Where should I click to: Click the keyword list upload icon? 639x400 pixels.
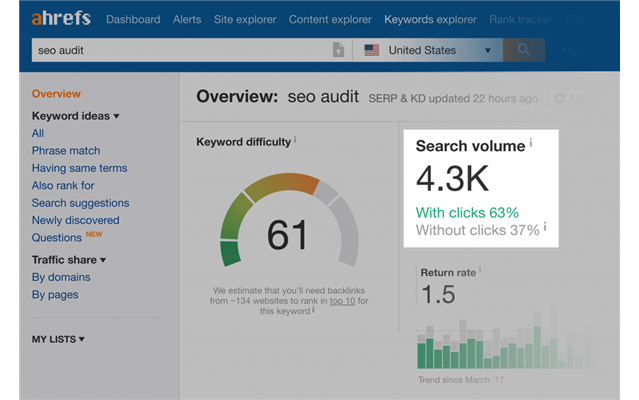tap(339, 50)
